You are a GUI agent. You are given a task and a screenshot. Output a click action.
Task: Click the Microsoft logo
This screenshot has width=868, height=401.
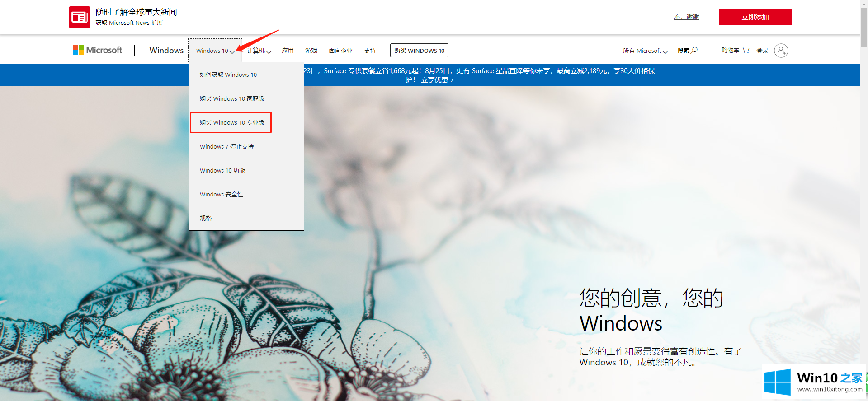[98, 50]
